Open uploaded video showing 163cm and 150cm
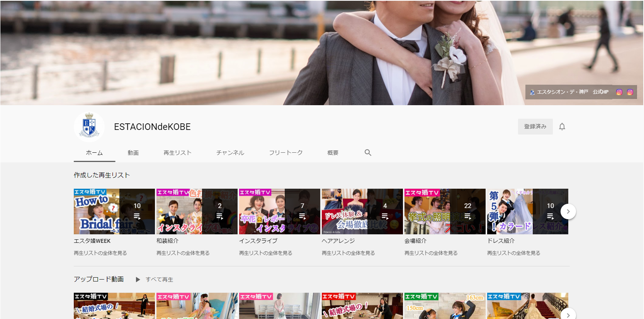 click(445, 306)
